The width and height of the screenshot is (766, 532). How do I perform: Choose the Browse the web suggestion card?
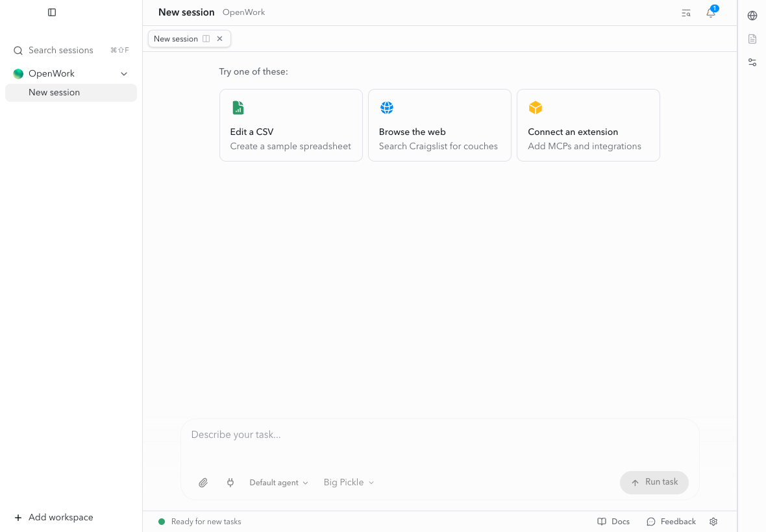pos(439,125)
